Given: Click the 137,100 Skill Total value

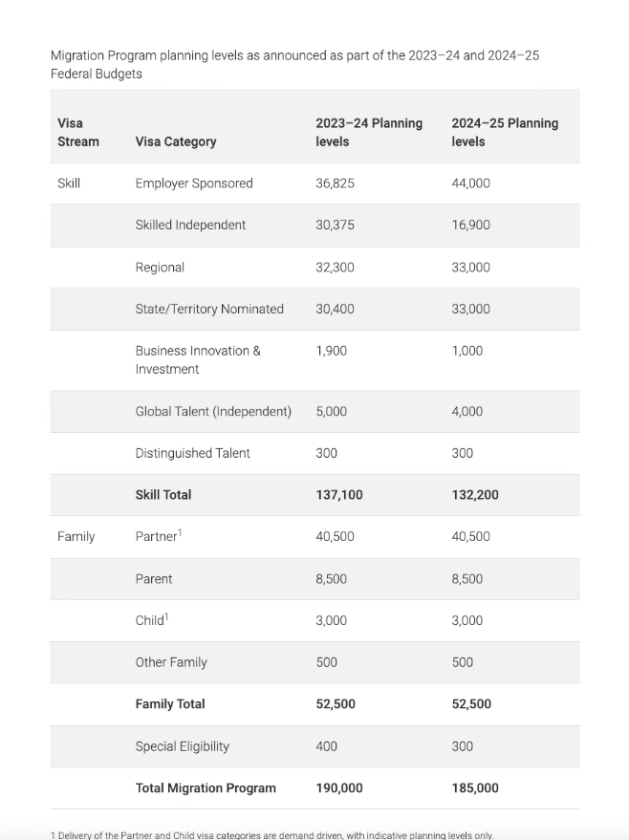Looking at the screenshot, I should [339, 495].
